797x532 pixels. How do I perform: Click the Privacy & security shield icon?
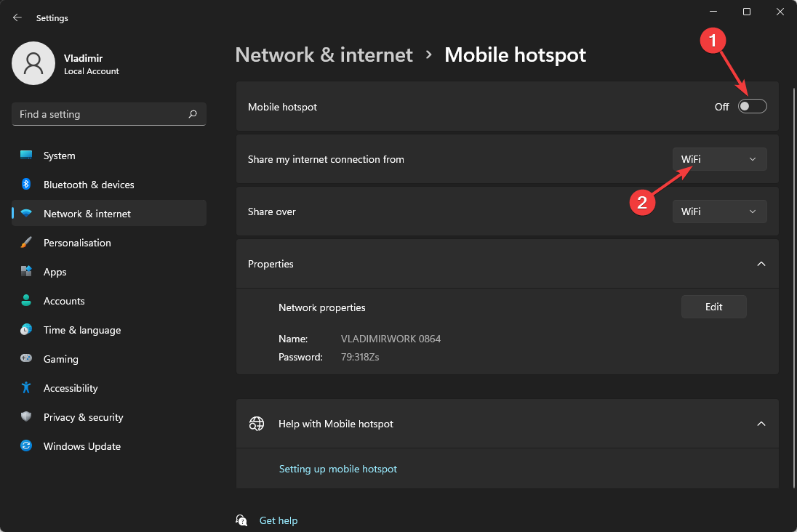click(26, 417)
